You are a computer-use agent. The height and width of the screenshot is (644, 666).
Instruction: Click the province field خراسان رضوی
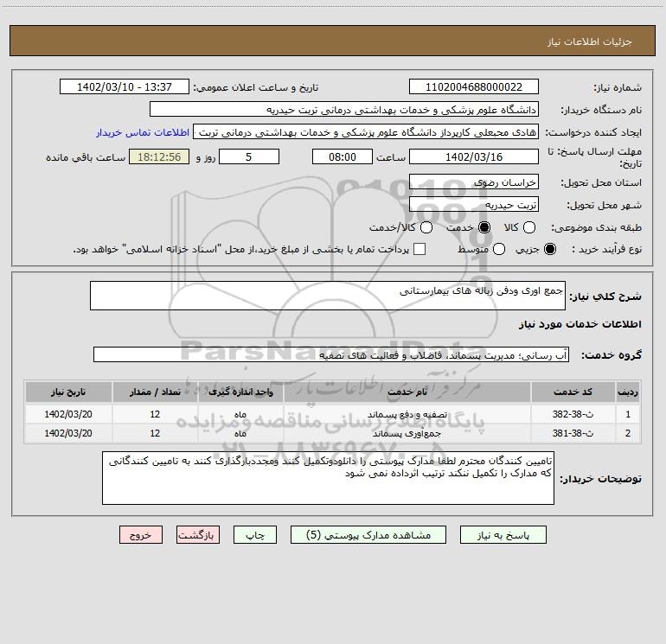[474, 182]
